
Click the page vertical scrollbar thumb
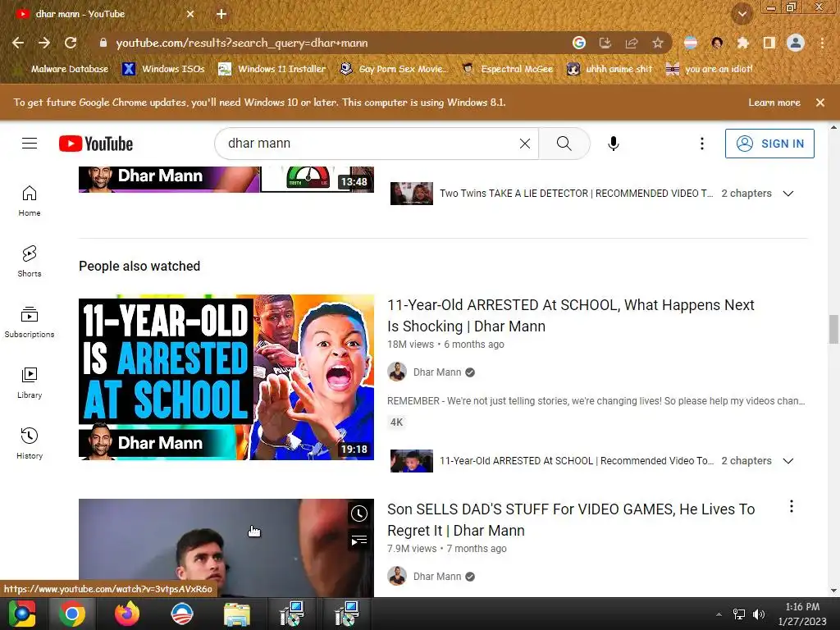pos(833,330)
